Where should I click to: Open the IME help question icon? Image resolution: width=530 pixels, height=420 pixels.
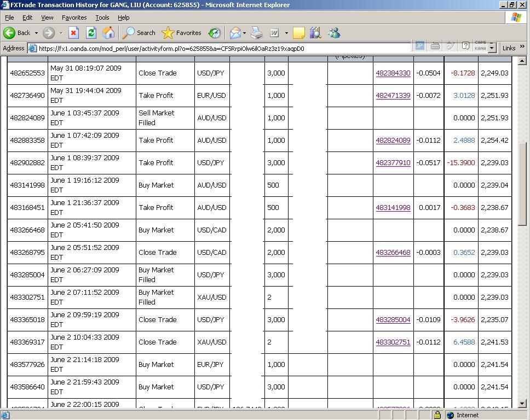pos(465,45)
